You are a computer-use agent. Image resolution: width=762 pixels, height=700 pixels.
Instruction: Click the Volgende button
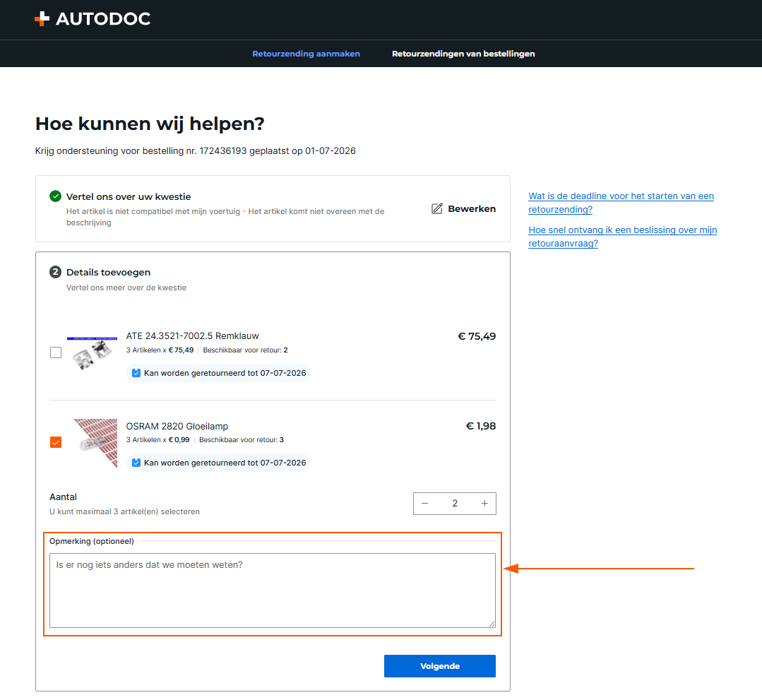[x=440, y=666]
